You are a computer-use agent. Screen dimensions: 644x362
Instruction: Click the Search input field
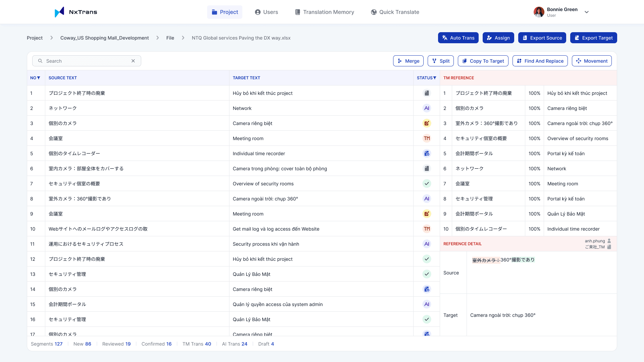87,61
